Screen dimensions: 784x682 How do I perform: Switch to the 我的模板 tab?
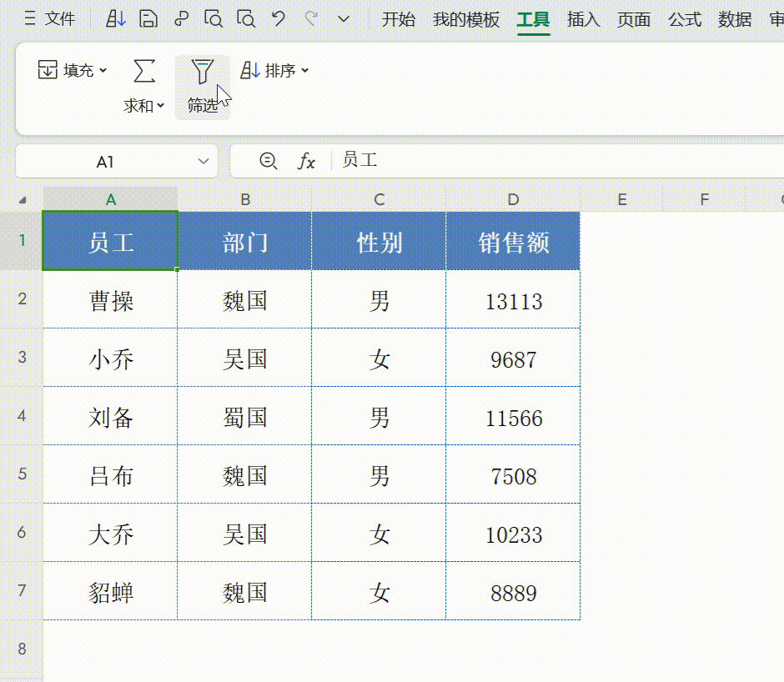(x=466, y=19)
